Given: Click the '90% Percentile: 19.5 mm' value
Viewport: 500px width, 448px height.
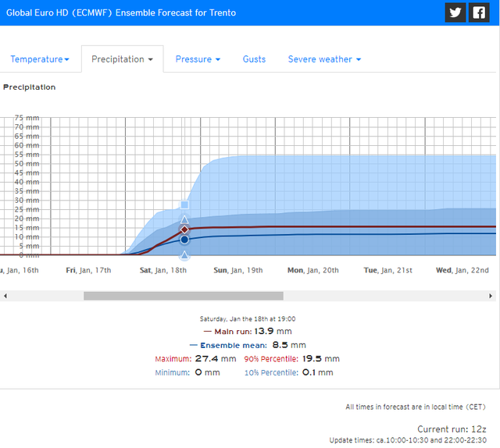Looking at the screenshot, I should point(291,359).
